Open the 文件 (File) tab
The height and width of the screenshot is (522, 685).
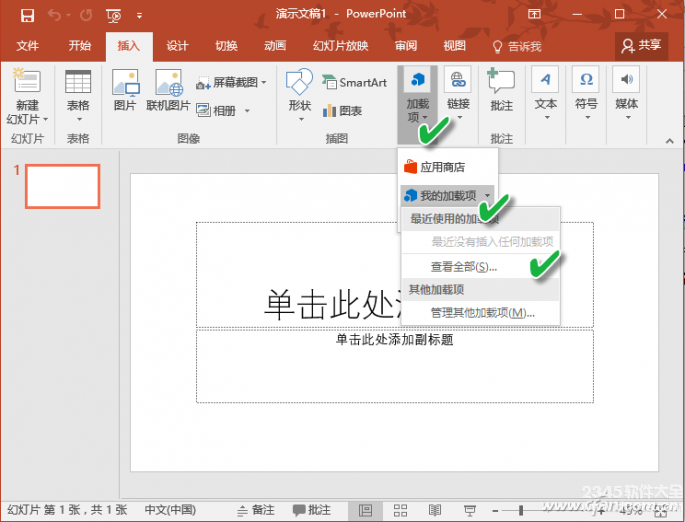click(x=27, y=46)
